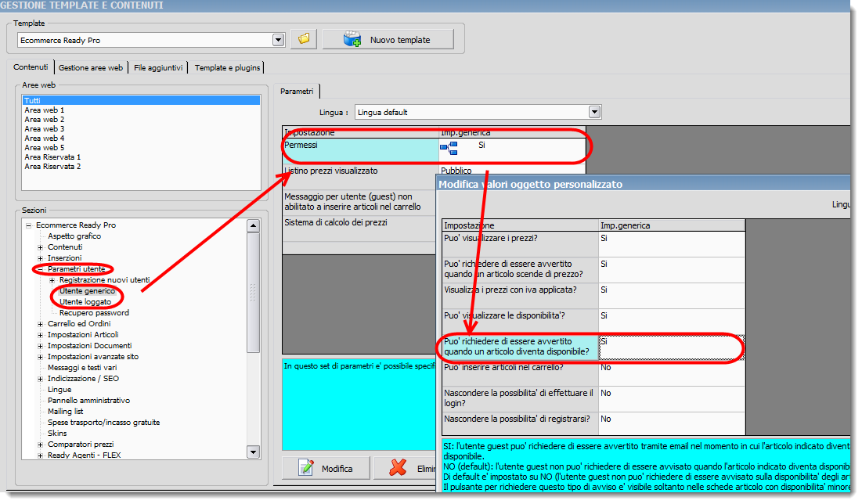Collapse the Ecommerce Ready Pro tree root

click(x=29, y=225)
